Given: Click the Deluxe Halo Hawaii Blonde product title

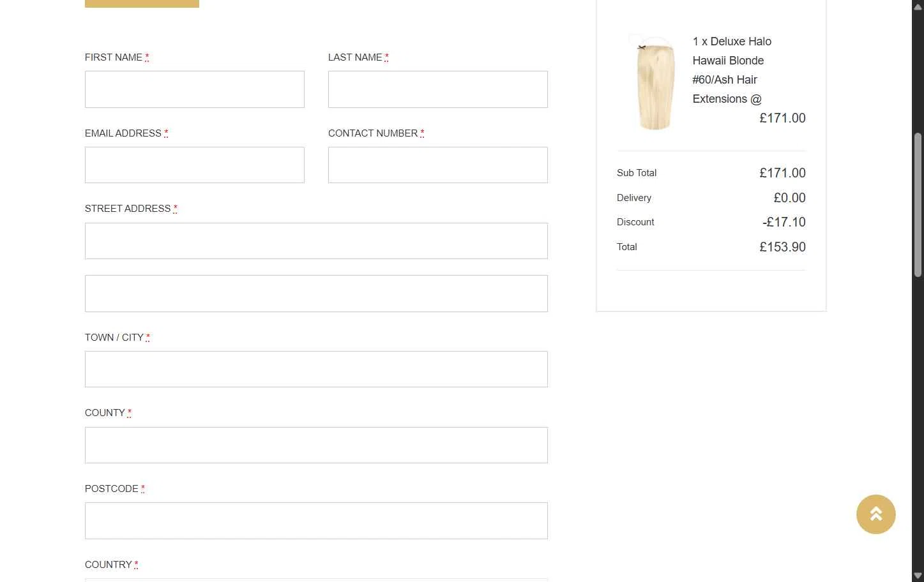Looking at the screenshot, I should pyautogui.click(x=732, y=70).
